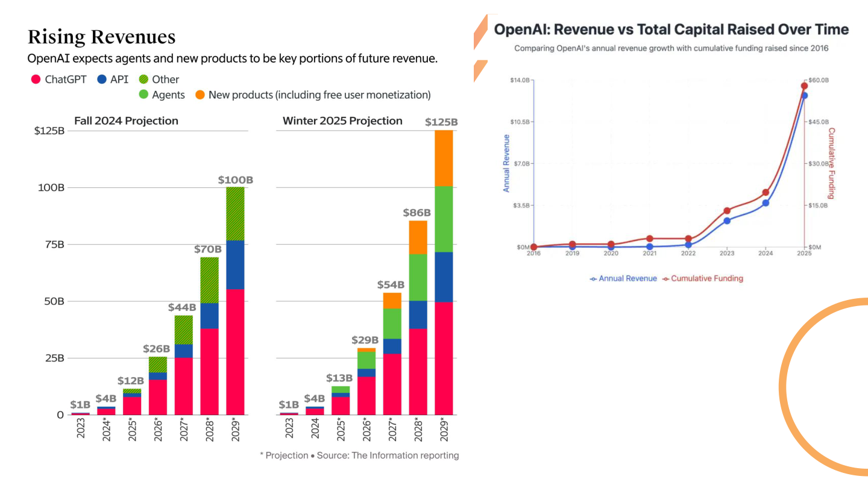Click the "OpenAI: Revenue vs Total Capital Raised Over Time" title
The image size is (868, 488).
coord(671,30)
